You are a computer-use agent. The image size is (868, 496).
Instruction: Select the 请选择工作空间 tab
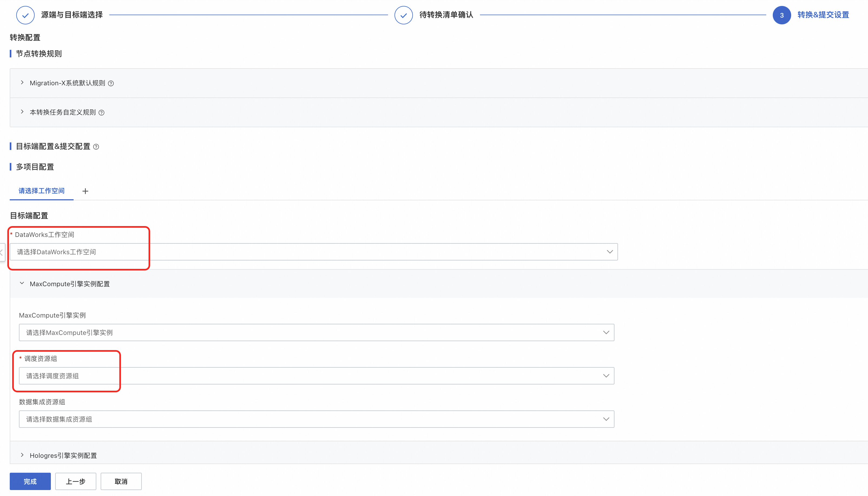[41, 191]
